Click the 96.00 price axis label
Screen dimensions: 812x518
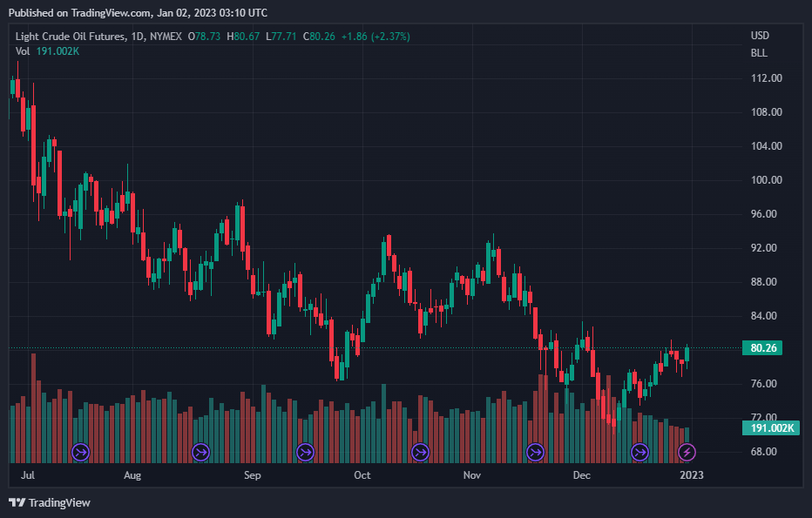pos(764,213)
